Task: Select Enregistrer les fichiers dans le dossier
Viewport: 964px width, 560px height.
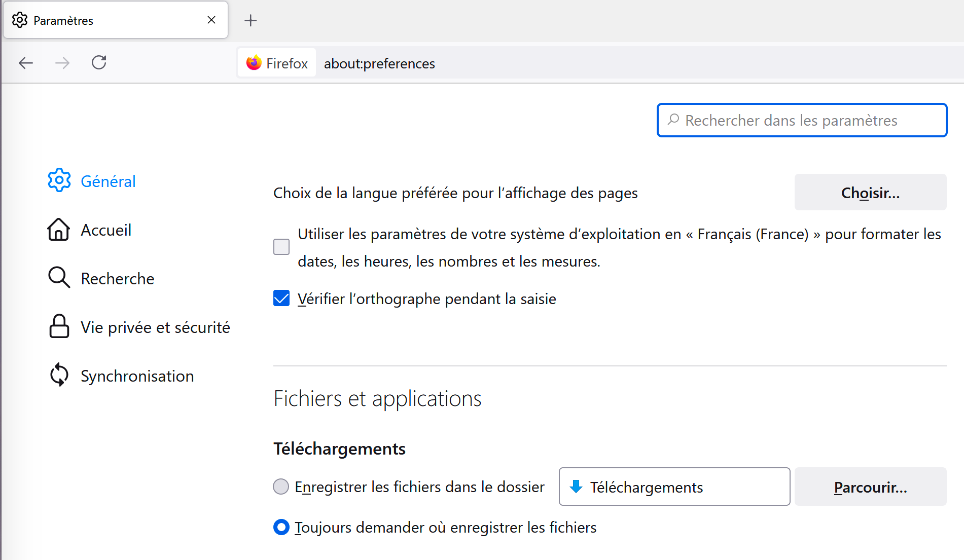Action: [x=281, y=487]
